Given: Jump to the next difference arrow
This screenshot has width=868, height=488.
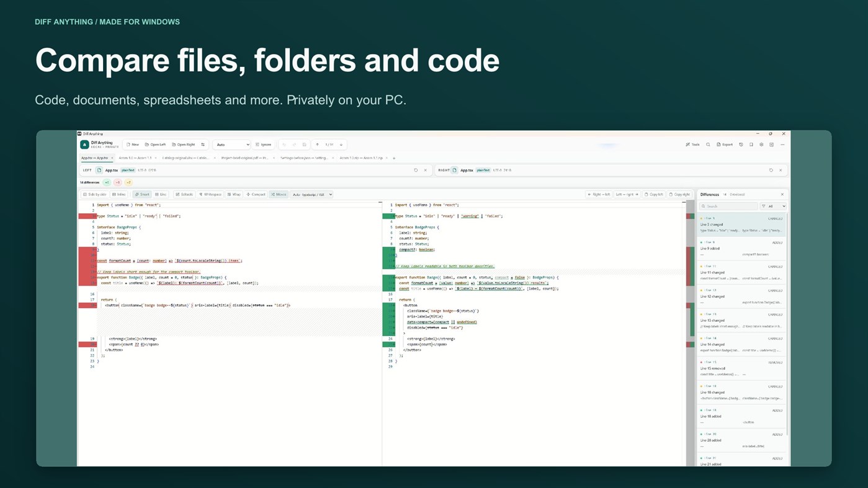Looking at the screenshot, I should (x=341, y=144).
